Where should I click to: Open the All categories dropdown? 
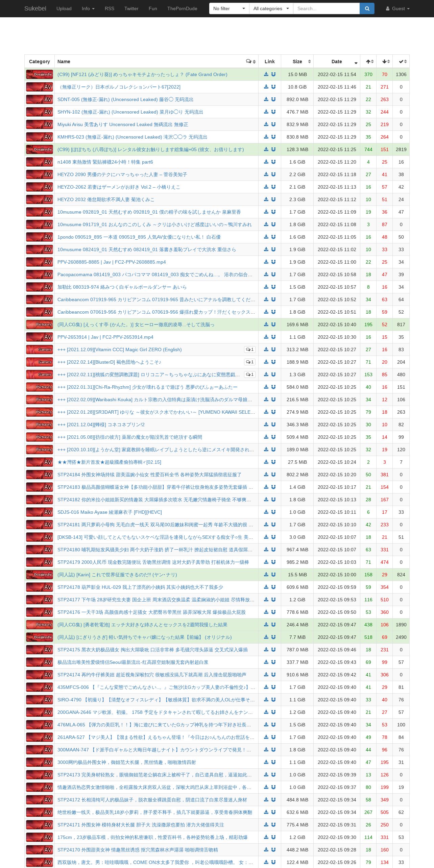pyautogui.click(x=271, y=8)
